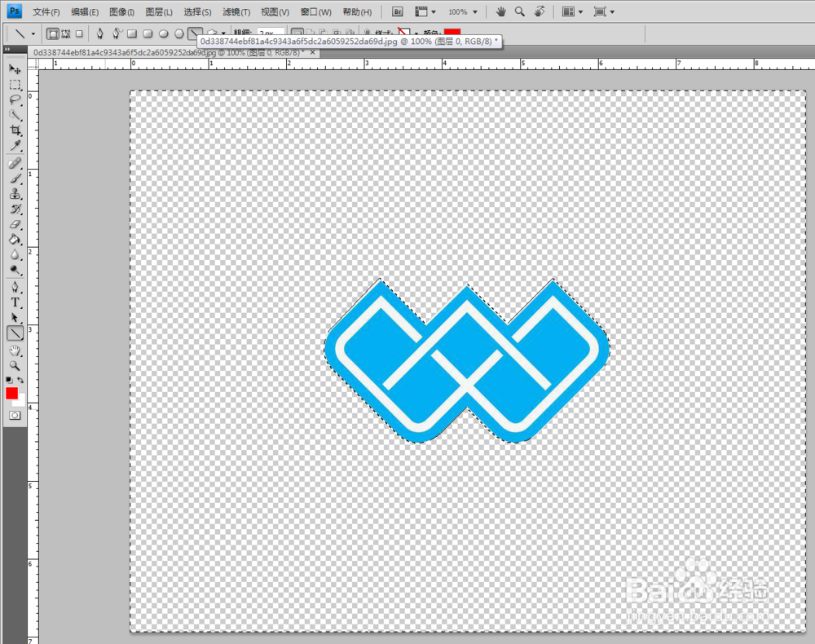Select the Clone Stamp tool
This screenshot has height=644, width=815.
pos(15,193)
